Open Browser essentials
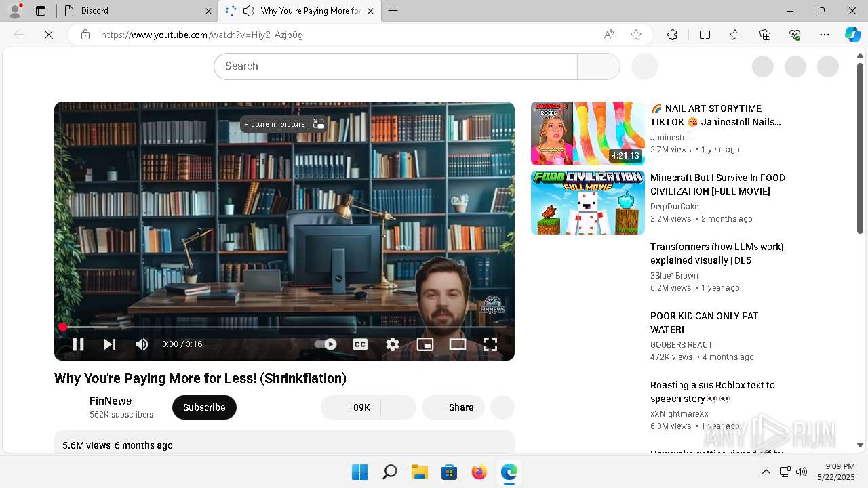Screen dimensions: 868x488 click(795, 35)
